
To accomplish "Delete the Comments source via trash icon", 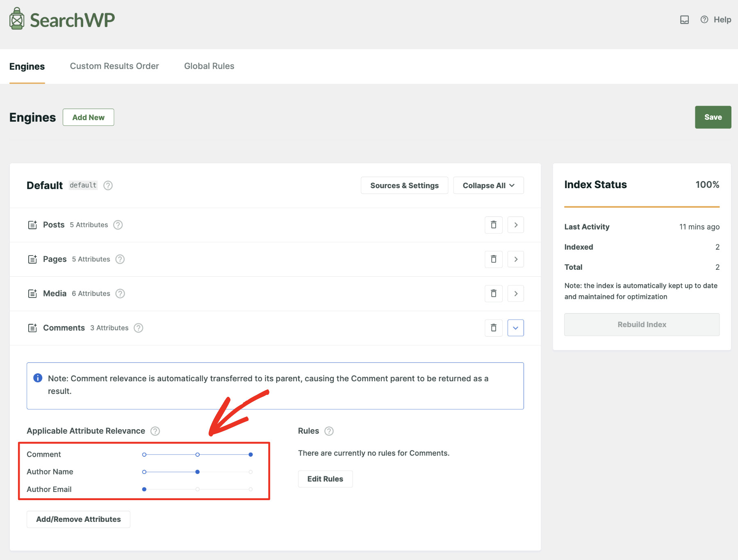I will pos(493,328).
